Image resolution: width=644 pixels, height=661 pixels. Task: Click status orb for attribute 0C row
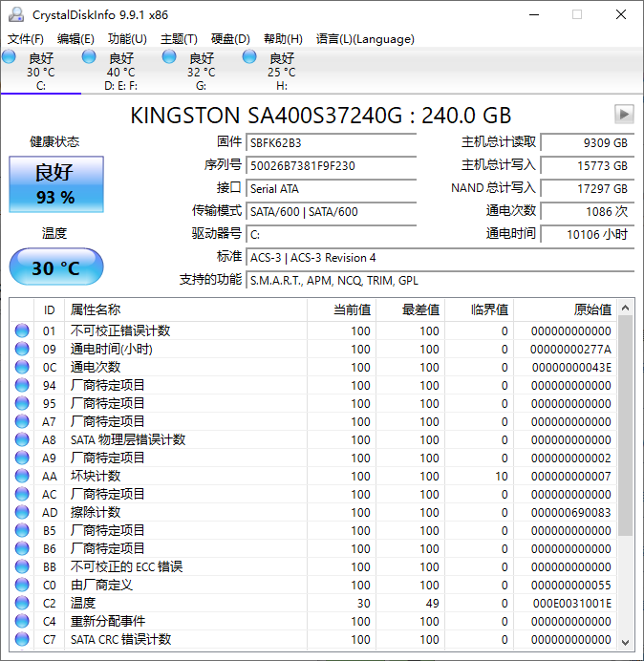tap(22, 367)
